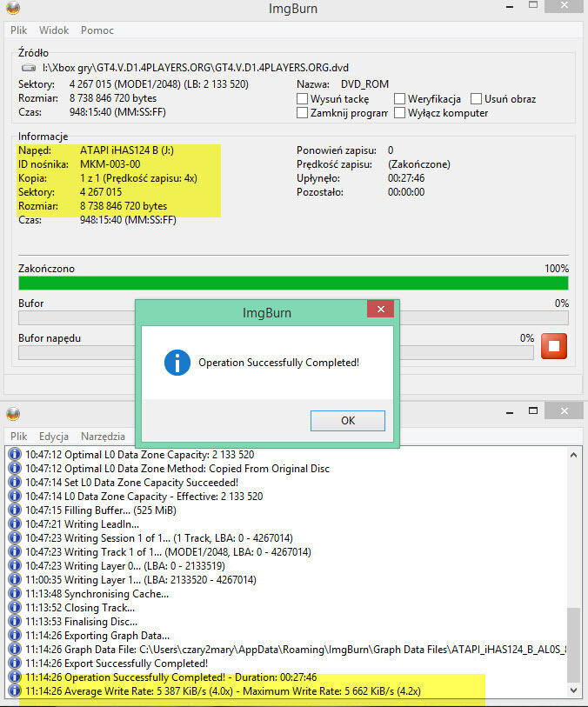Viewport: 588px width, 707px height.
Task: Click info icon of Writing Layer 1 row
Action: pyautogui.click(x=15, y=579)
